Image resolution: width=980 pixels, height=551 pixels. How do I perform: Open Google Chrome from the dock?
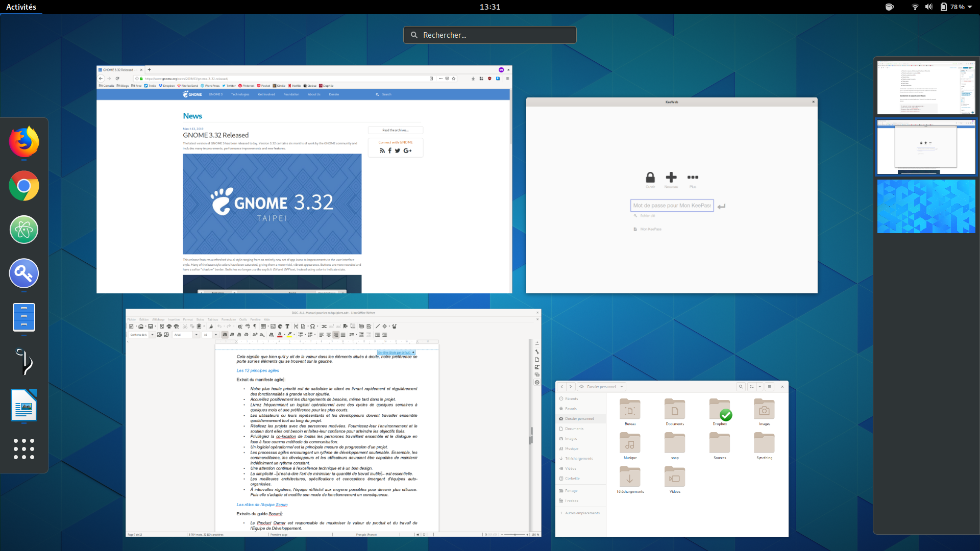(24, 186)
